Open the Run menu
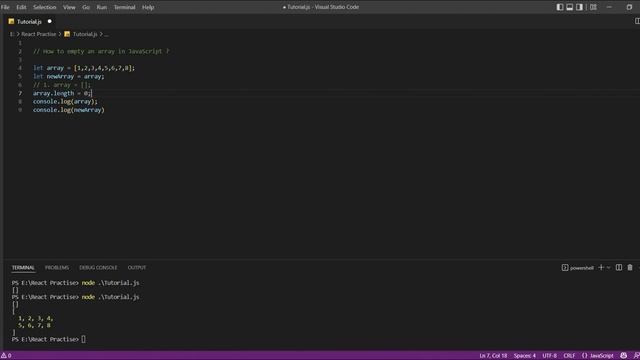The image size is (640, 360). (x=102, y=7)
